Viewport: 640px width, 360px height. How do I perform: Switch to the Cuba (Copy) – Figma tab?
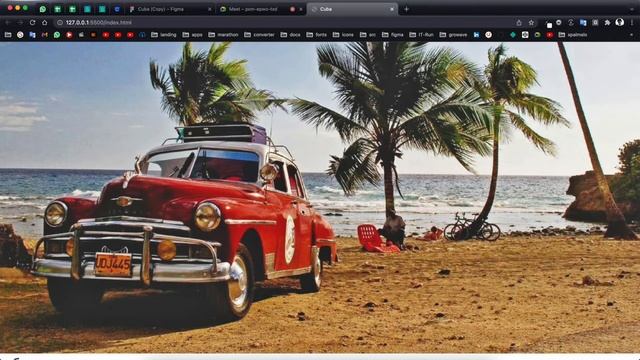point(170,9)
